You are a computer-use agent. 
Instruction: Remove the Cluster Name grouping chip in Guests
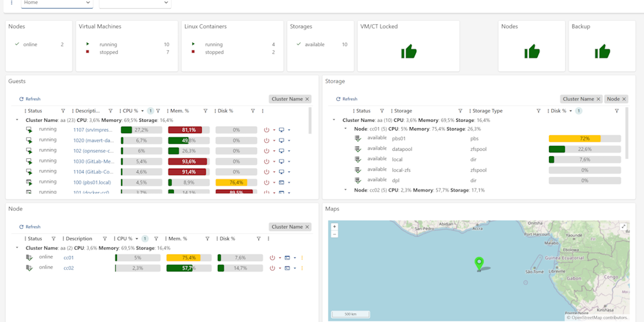pyautogui.click(x=308, y=99)
